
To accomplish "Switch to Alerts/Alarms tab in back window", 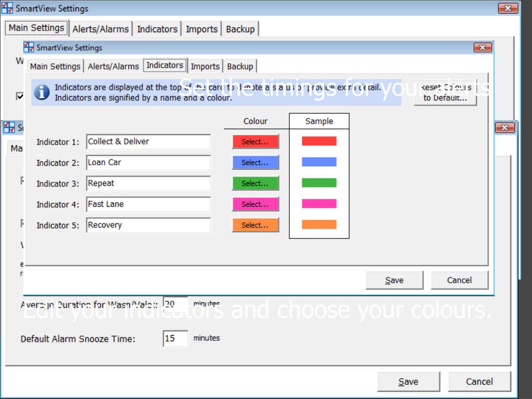I will pyautogui.click(x=100, y=29).
